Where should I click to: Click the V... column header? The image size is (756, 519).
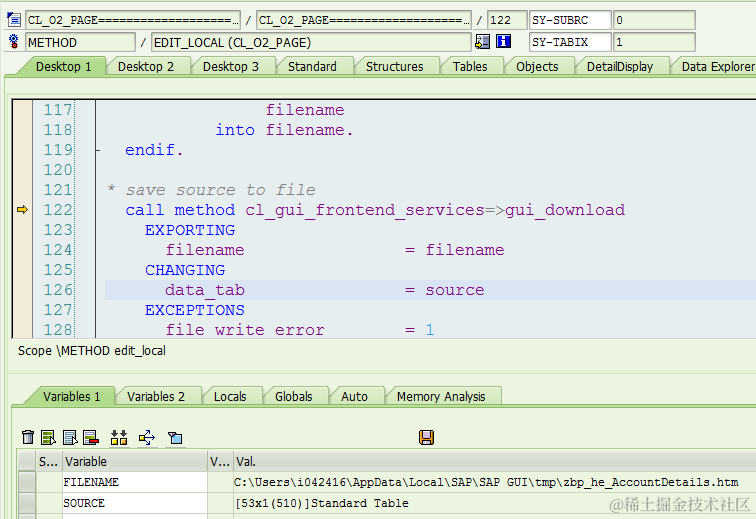click(x=220, y=462)
